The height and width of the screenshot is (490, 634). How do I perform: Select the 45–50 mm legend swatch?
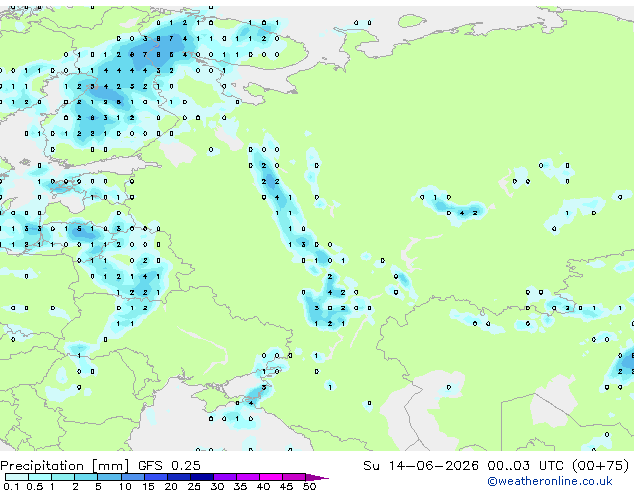(294, 477)
